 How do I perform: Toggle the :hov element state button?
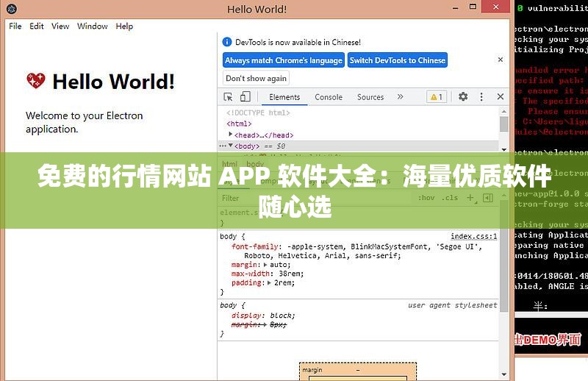pyautogui.click(x=426, y=197)
